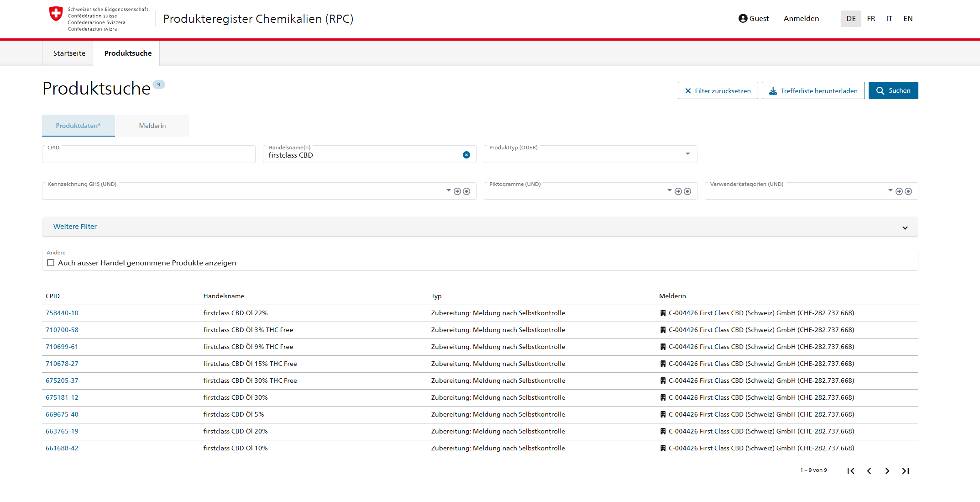The image size is (980, 502).
Task: Click 'firstclass CBD Öl 15% THC Free' cell
Action: 250,364
